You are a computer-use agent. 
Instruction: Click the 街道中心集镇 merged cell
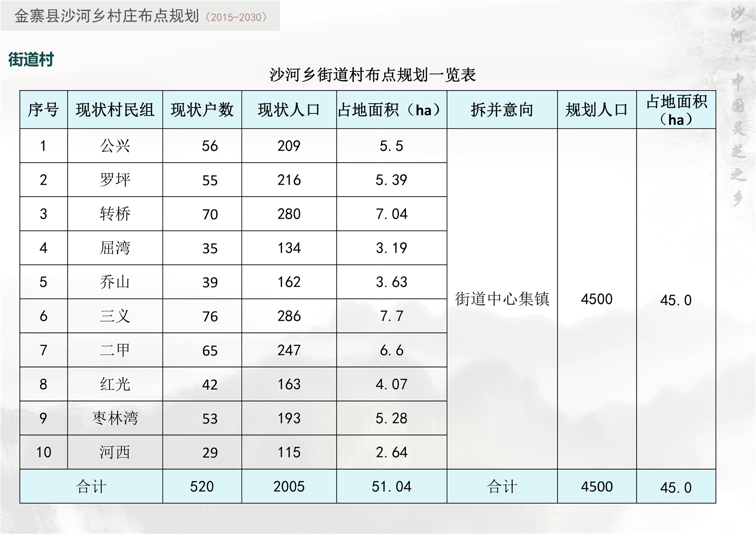point(502,299)
